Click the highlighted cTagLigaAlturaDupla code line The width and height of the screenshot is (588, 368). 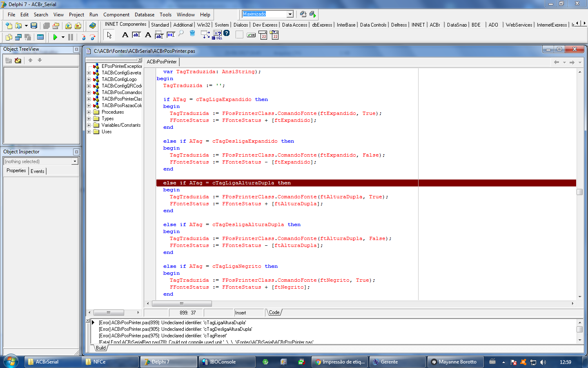[366, 183]
